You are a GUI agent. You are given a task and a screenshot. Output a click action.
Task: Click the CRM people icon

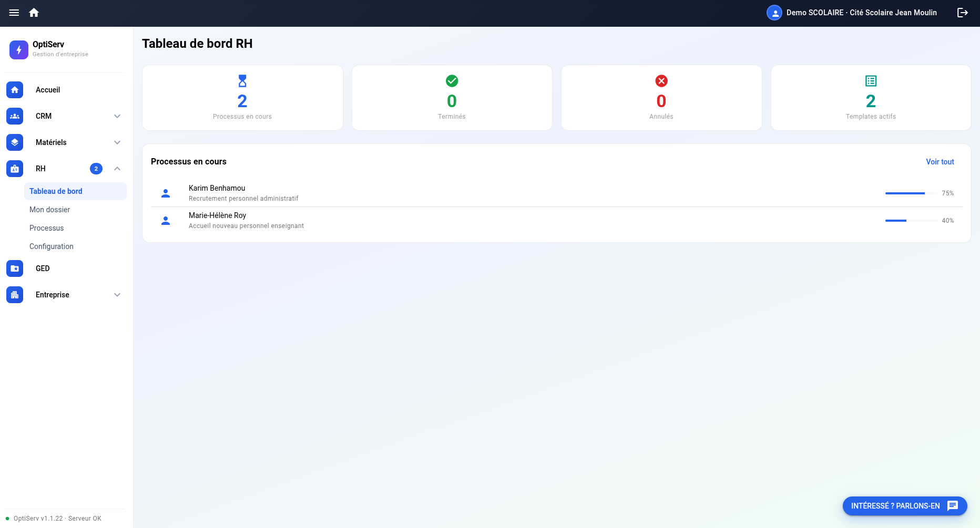pyautogui.click(x=15, y=116)
